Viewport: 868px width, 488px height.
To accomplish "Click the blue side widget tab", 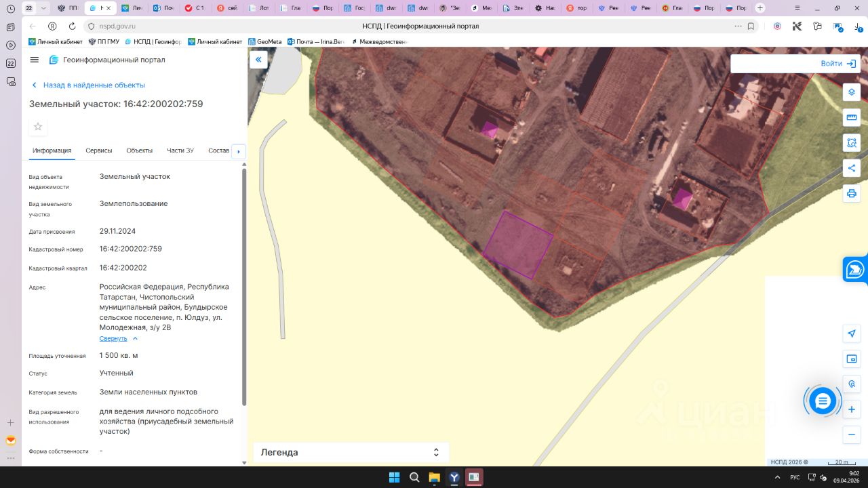I will 855,269.
